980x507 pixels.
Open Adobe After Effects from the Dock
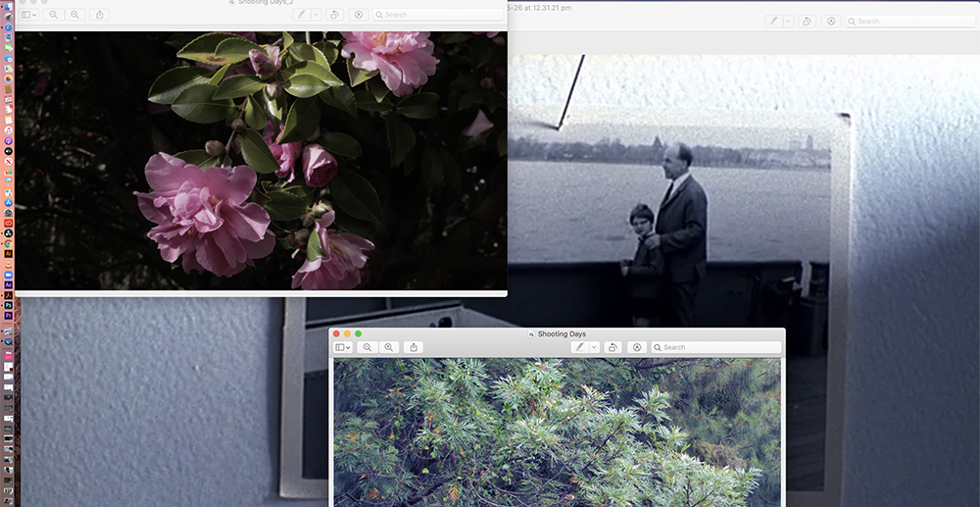[x=8, y=285]
